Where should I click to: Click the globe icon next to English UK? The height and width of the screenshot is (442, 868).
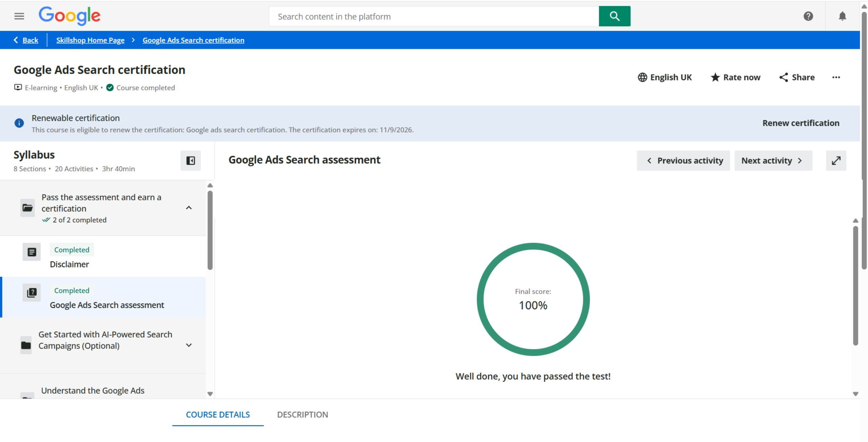[642, 77]
